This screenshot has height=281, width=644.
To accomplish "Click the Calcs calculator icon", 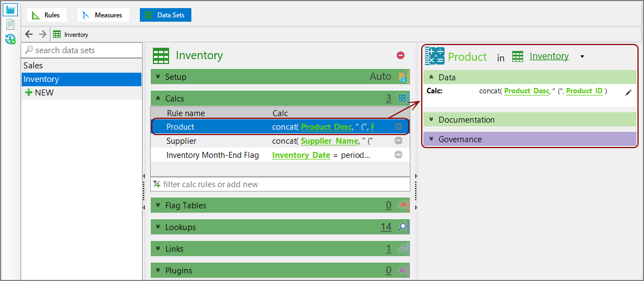I will click(x=403, y=99).
